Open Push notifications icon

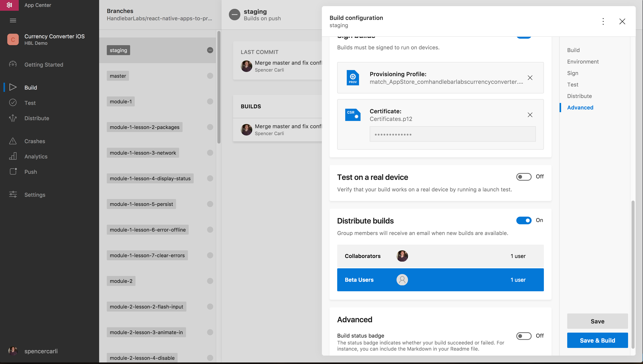(x=13, y=171)
